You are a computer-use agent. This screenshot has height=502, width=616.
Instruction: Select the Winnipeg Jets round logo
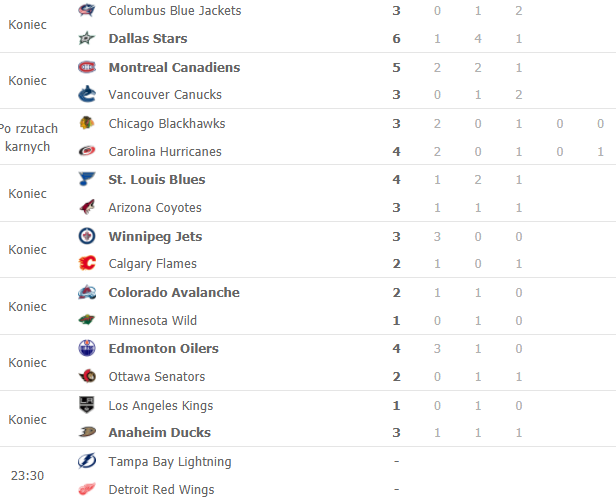tap(87, 236)
